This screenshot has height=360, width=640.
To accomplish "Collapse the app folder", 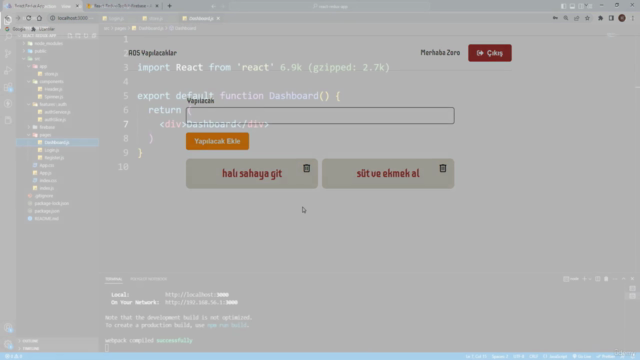I will tap(43, 66).
